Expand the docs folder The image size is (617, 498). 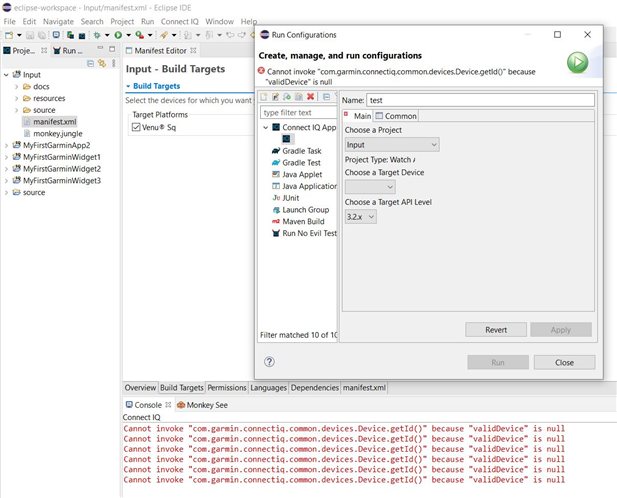click(x=16, y=87)
